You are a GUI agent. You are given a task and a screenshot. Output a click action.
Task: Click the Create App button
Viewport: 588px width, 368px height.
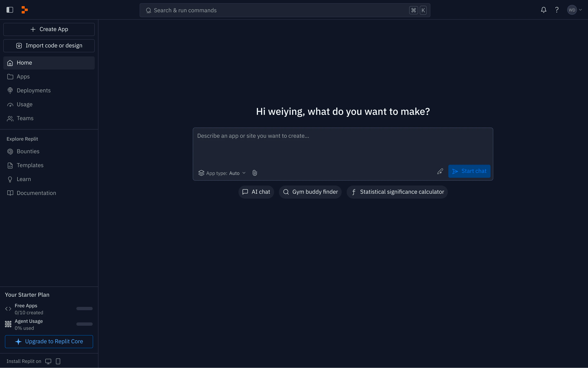49,29
